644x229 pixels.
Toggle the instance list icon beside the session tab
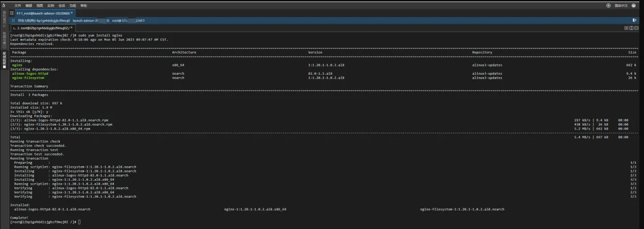pos(12,13)
